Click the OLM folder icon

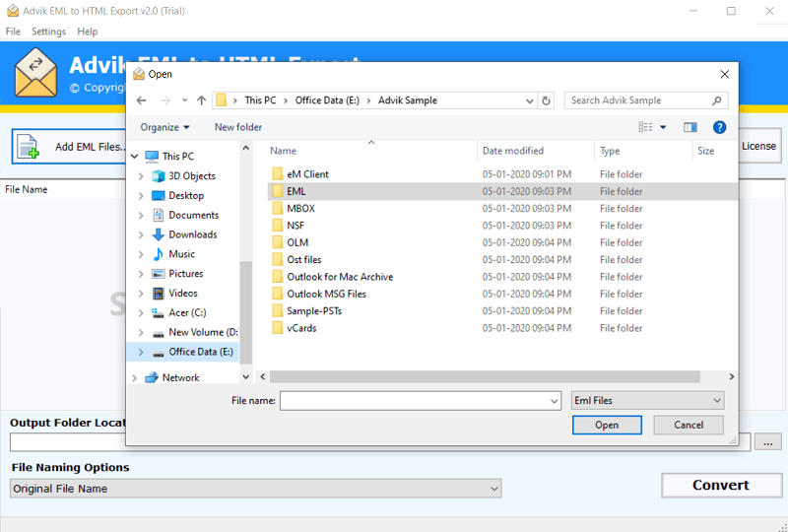point(277,243)
